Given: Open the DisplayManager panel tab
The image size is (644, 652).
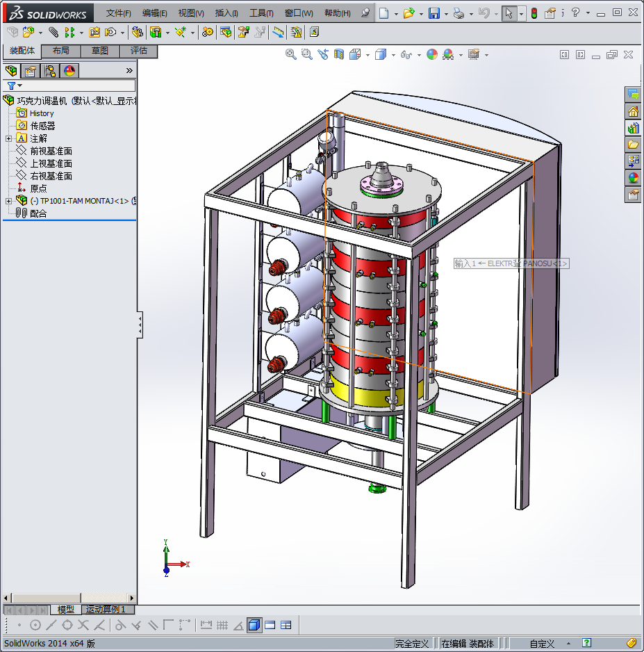Looking at the screenshot, I should point(69,71).
